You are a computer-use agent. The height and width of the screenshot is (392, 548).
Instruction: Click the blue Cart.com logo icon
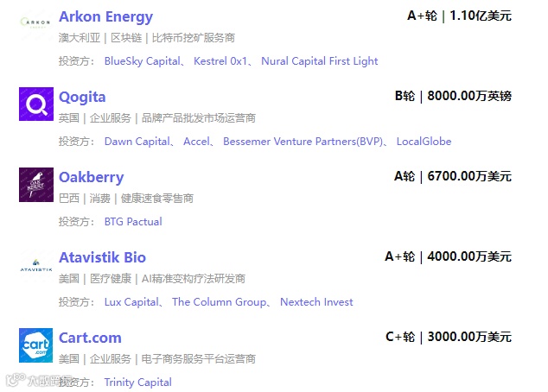point(35,345)
